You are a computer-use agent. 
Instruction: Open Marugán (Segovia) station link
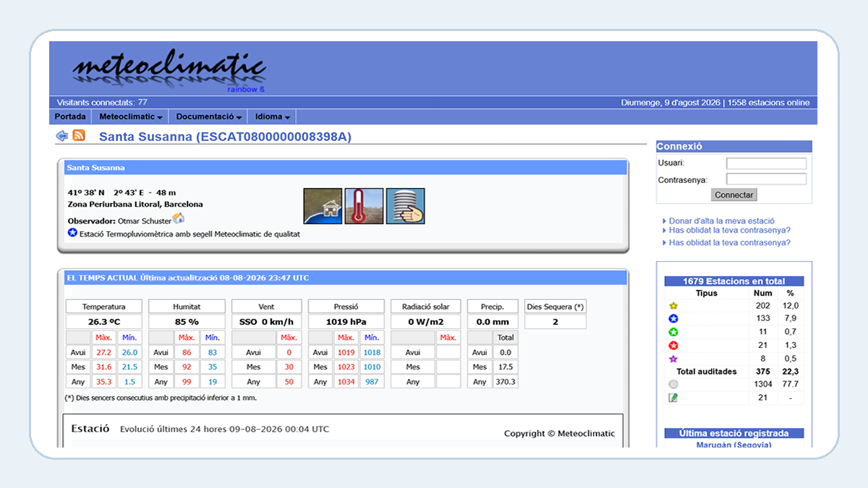point(733,445)
